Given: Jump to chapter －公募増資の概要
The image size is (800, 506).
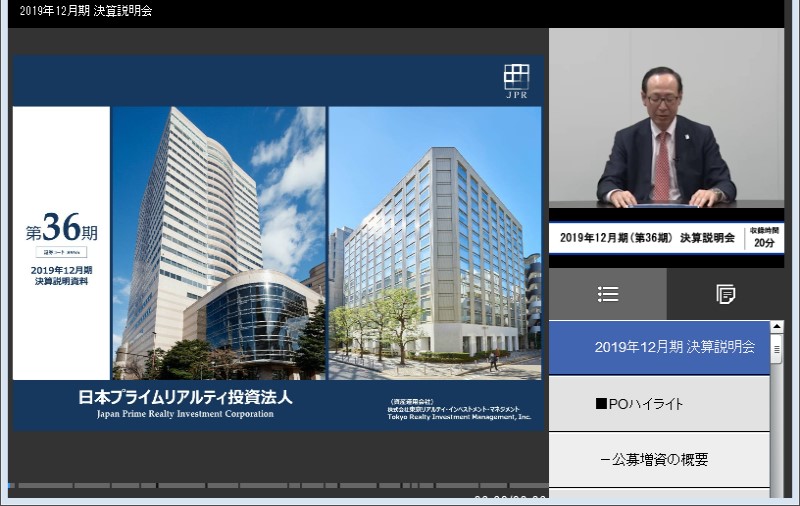Looking at the screenshot, I should click(659, 460).
